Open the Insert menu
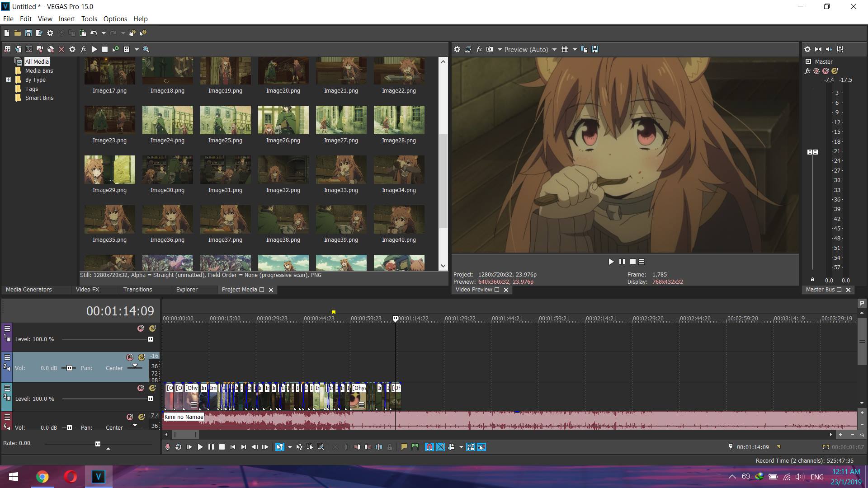The height and width of the screenshot is (488, 868). pyautogui.click(x=67, y=19)
